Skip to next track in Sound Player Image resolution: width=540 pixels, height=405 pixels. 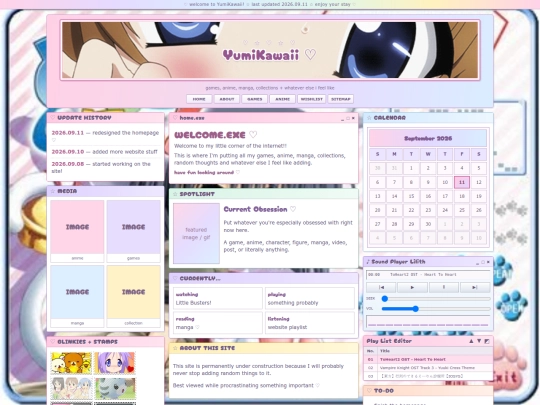coord(475,287)
